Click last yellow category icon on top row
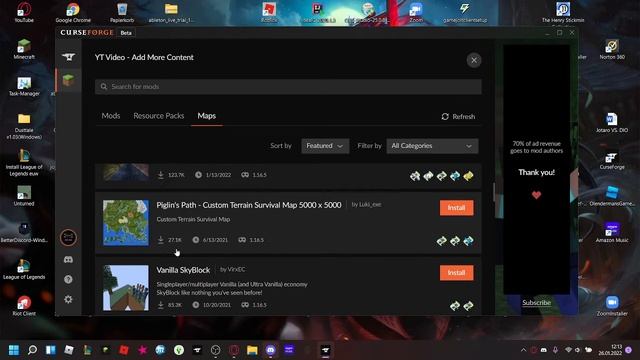Screen dimensions: 640x360 point(468,176)
